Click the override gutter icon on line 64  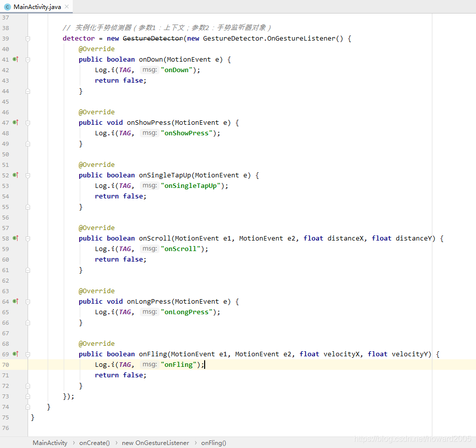pyautogui.click(x=16, y=302)
